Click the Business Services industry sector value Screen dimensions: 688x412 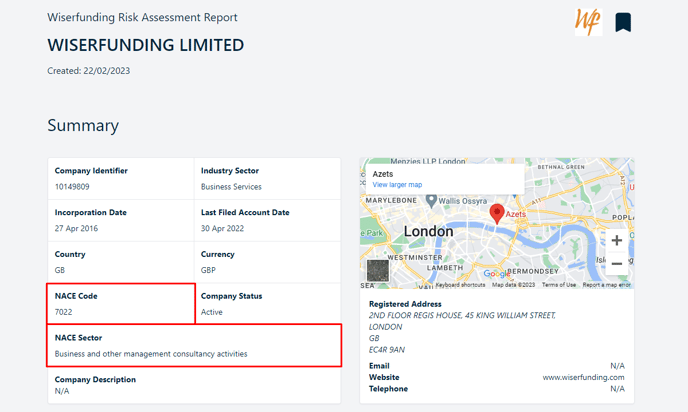coord(231,186)
